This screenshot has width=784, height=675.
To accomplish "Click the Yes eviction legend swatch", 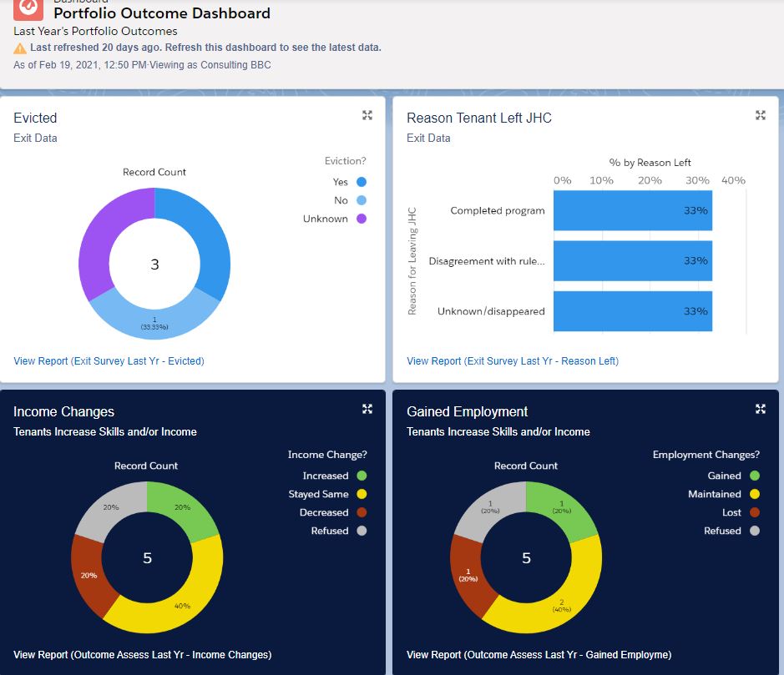I will coord(361,182).
